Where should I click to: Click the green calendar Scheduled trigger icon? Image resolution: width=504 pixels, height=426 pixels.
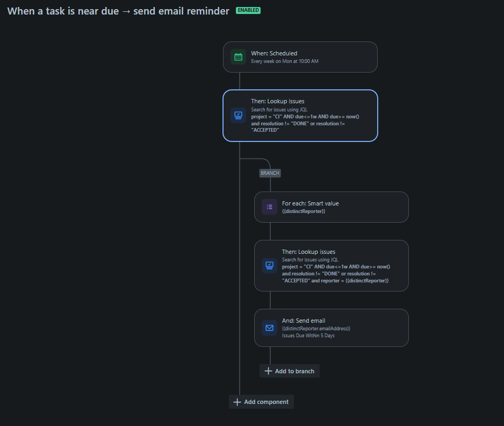click(238, 57)
